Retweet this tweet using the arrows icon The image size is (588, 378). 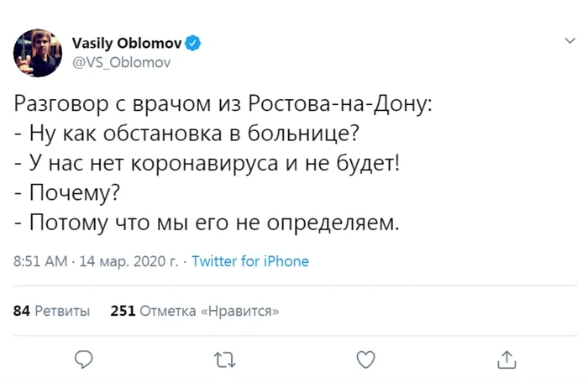[x=224, y=360]
